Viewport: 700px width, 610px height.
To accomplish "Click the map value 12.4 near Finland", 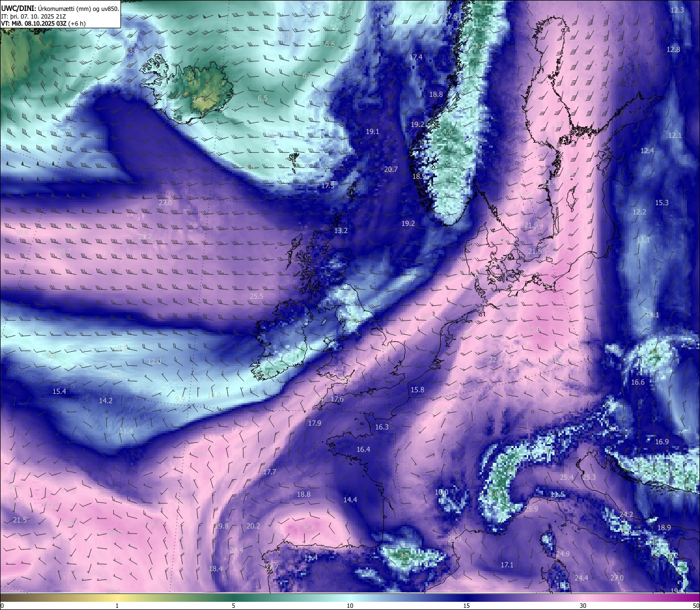I will coord(647,151).
